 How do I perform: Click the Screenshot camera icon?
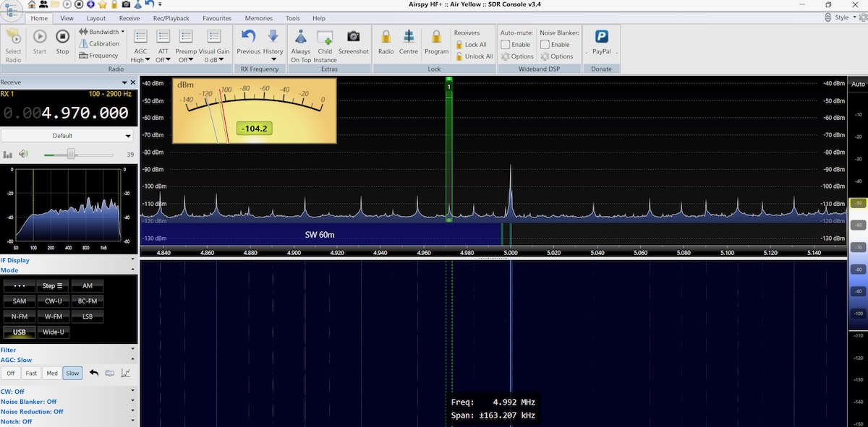point(353,38)
